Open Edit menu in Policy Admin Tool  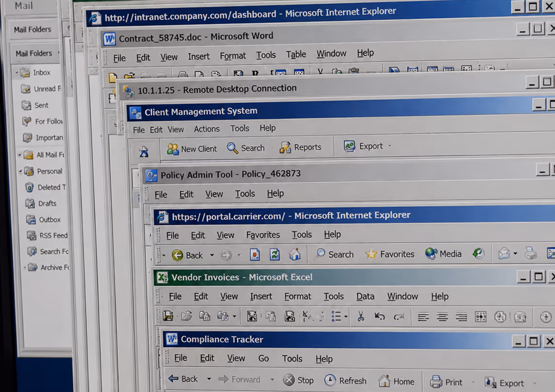tap(186, 195)
